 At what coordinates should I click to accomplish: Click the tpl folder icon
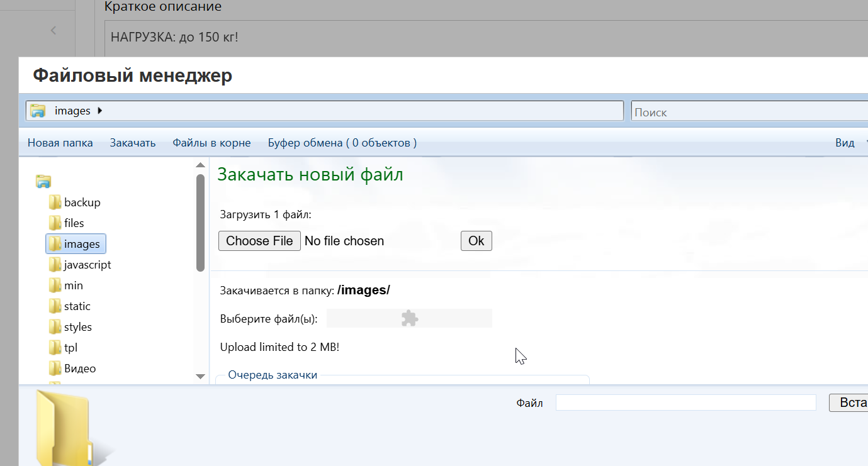(55, 348)
